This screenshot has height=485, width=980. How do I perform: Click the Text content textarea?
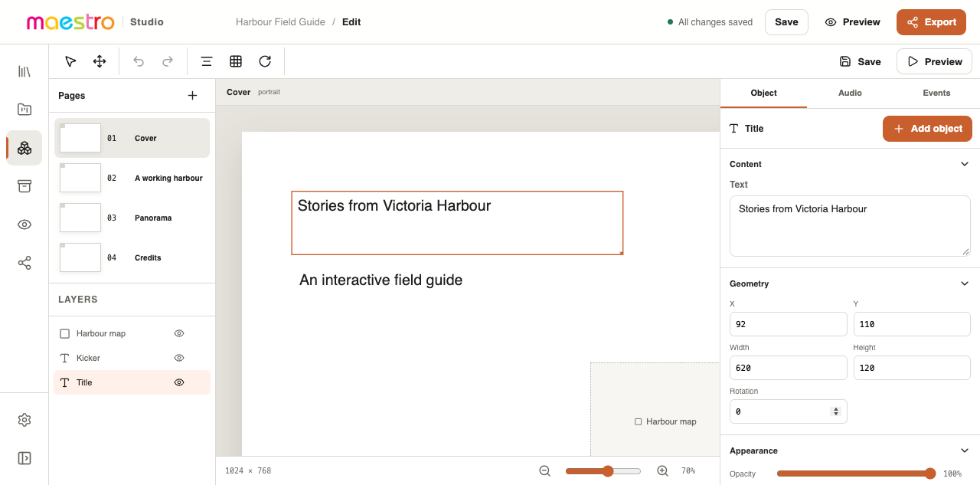(850, 226)
